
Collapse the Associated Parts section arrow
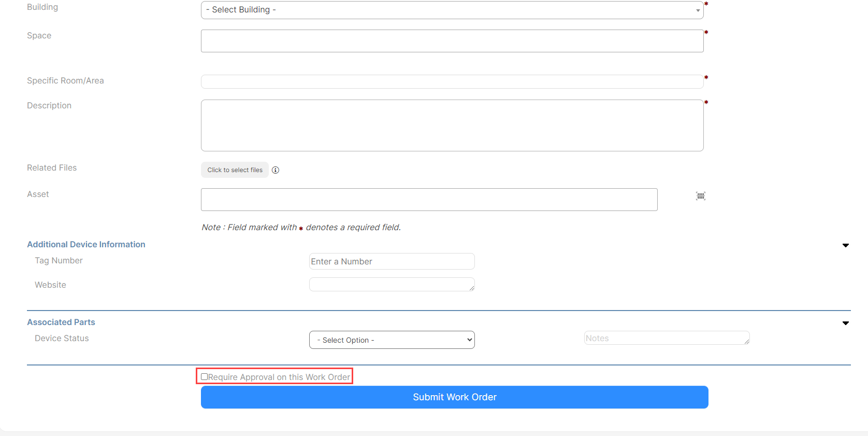(x=846, y=323)
